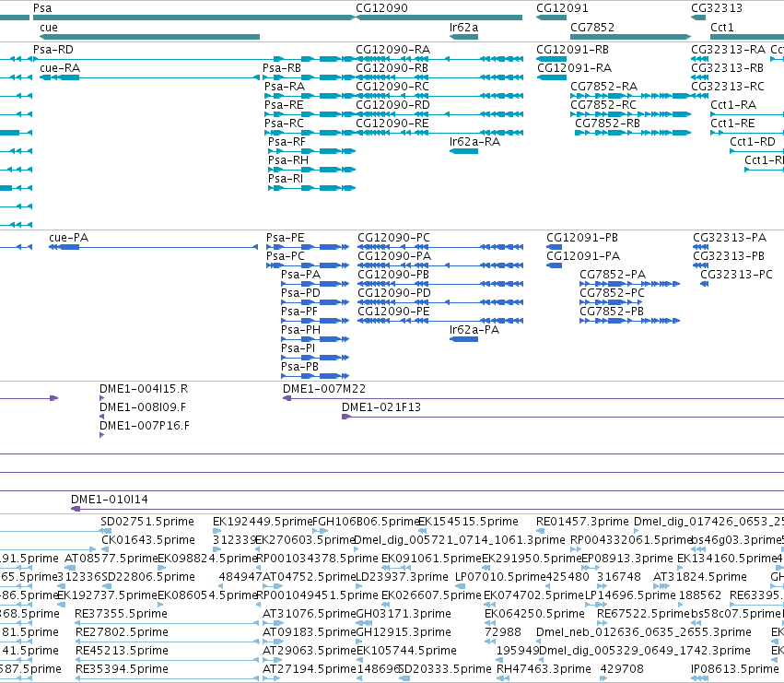
Task: Click the feature bar under Ir62a-RA
Action: click(x=463, y=151)
